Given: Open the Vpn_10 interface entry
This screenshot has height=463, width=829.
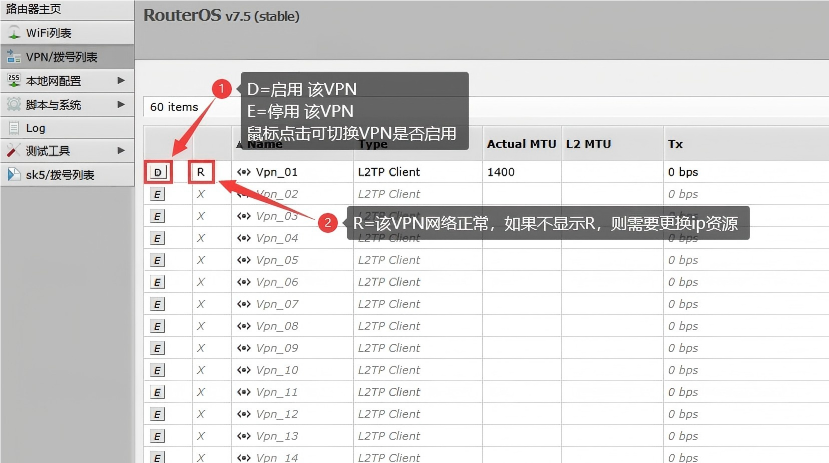Looking at the screenshot, I should 277,370.
